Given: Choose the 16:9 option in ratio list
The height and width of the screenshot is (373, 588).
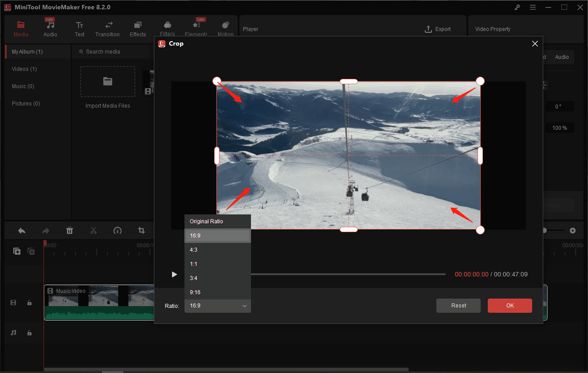Looking at the screenshot, I should click(x=218, y=236).
